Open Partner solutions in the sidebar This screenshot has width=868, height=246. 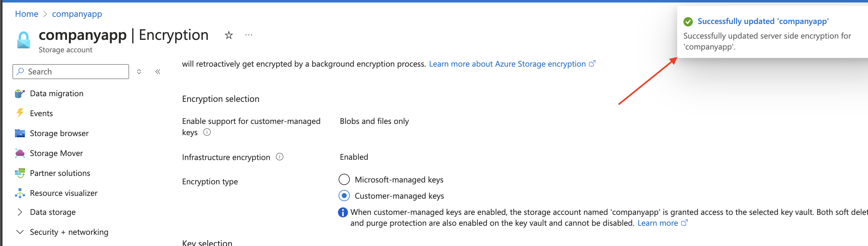click(x=60, y=173)
